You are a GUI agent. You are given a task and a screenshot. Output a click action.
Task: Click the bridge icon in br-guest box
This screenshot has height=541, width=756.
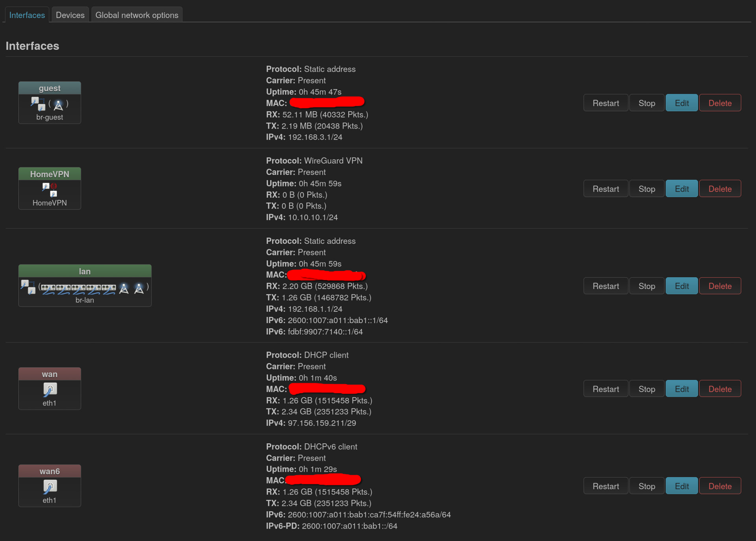tap(38, 104)
